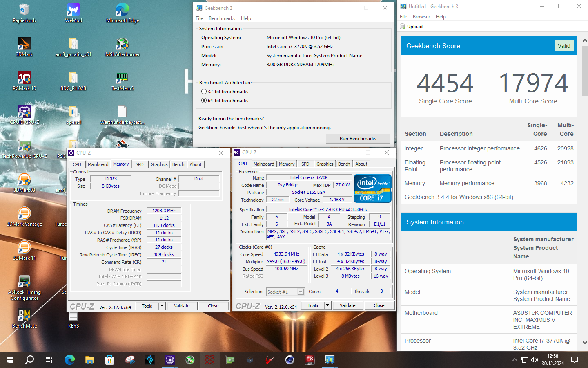Select the BenchMate desktop icon
Screen dimensions: 588x368
pyautogui.click(x=24, y=319)
